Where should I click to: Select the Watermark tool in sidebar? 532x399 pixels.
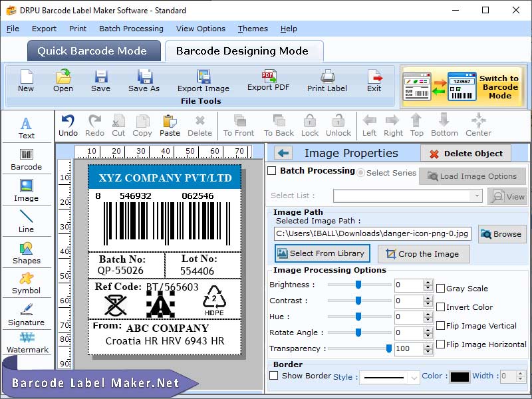coord(27,343)
